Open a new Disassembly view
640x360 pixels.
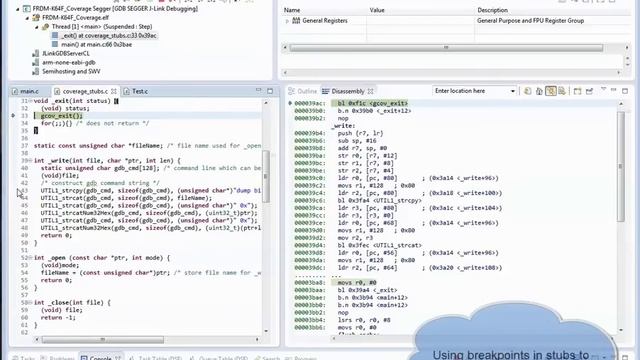577,91
